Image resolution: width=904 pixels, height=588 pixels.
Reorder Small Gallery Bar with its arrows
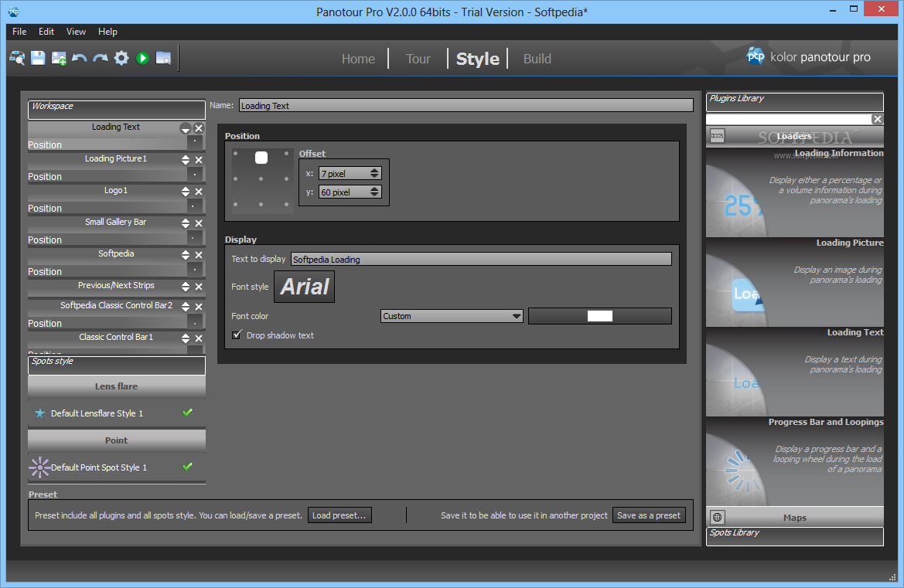(x=185, y=223)
